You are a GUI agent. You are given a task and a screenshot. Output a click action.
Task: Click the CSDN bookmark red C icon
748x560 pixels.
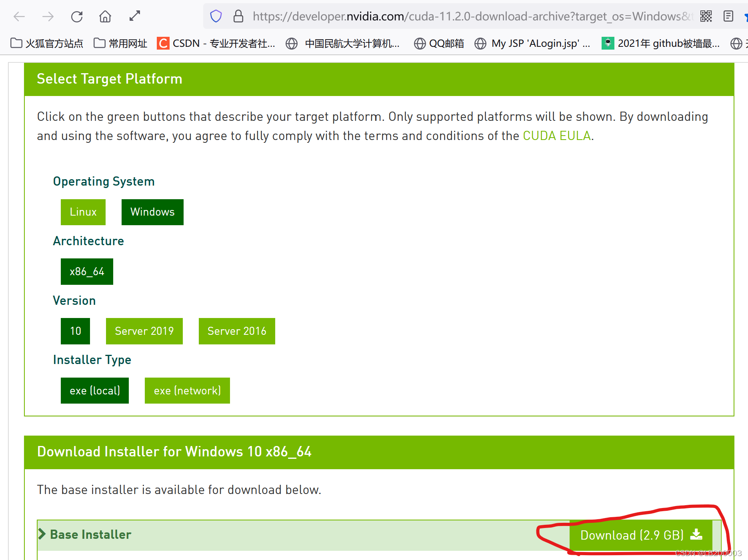163,43
